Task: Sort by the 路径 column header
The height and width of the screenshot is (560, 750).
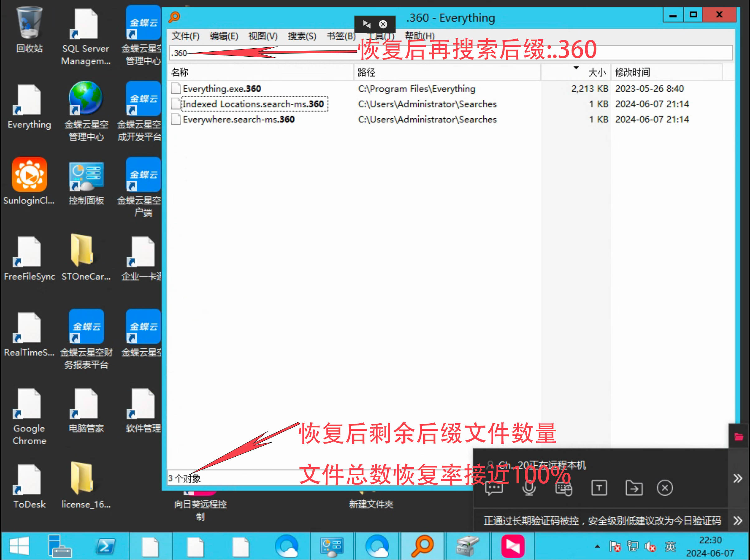Action: [x=447, y=72]
